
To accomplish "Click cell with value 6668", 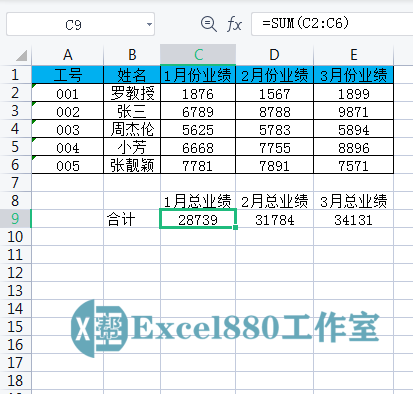I will click(198, 147).
